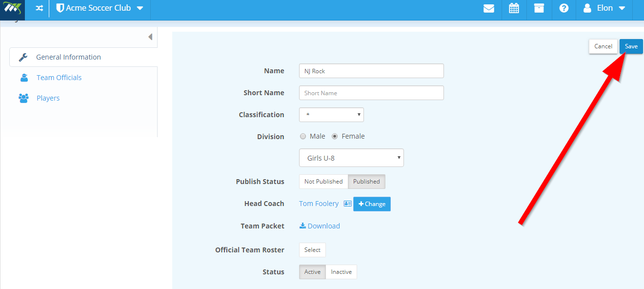Click the Save button
This screenshot has width=644, height=289.
click(631, 46)
